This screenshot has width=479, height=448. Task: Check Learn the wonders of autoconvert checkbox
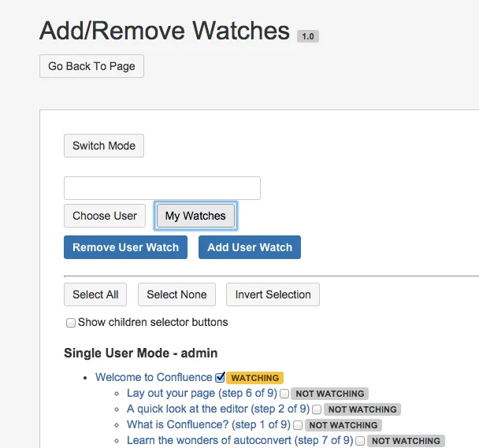coord(361,441)
